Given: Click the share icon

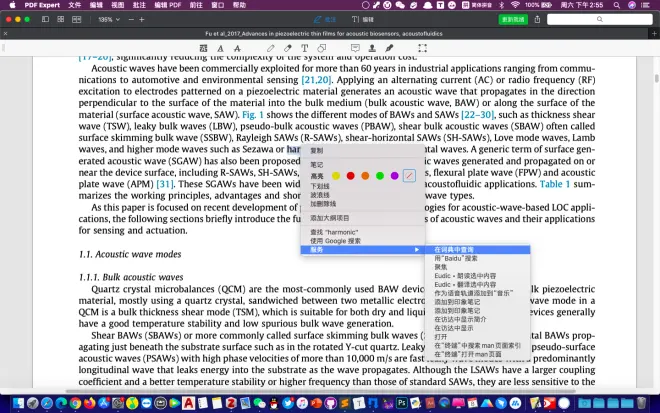Looking at the screenshot, I should tap(537, 19).
